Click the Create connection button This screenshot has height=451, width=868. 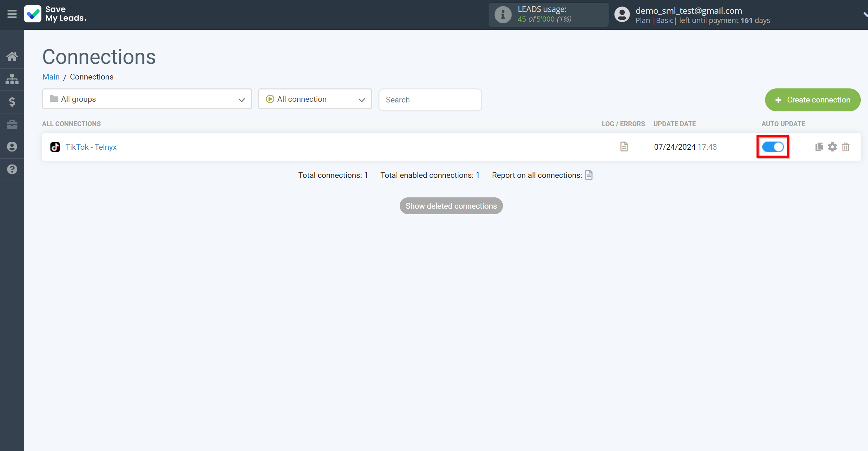(812, 99)
